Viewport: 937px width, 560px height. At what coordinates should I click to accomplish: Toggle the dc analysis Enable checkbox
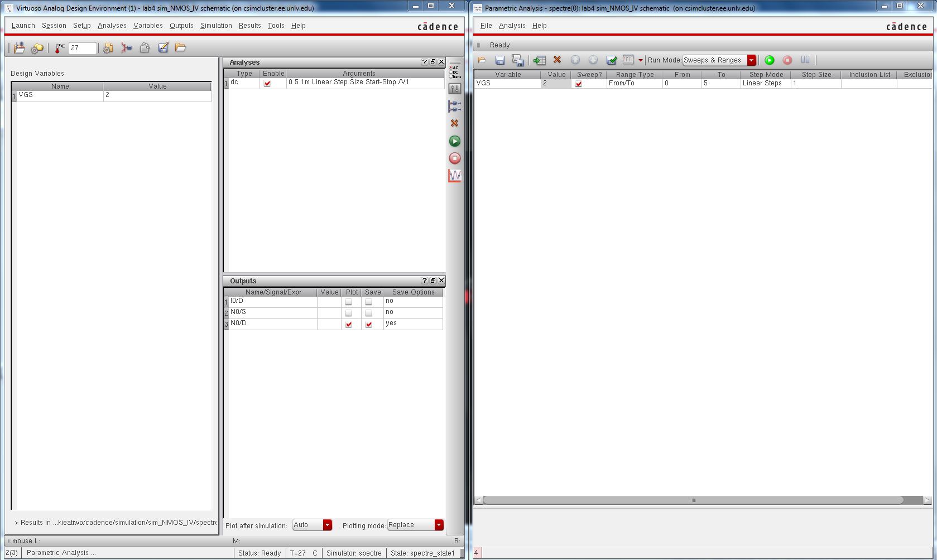coord(267,83)
